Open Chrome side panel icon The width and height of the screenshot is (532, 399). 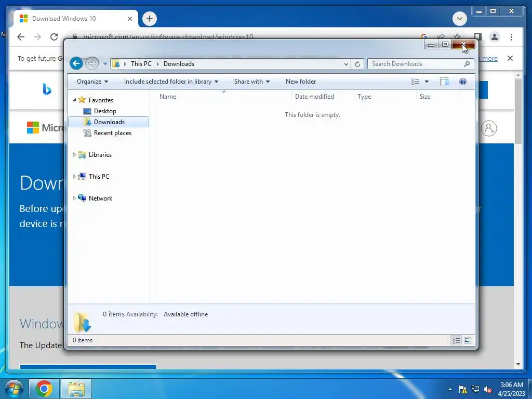(478, 37)
